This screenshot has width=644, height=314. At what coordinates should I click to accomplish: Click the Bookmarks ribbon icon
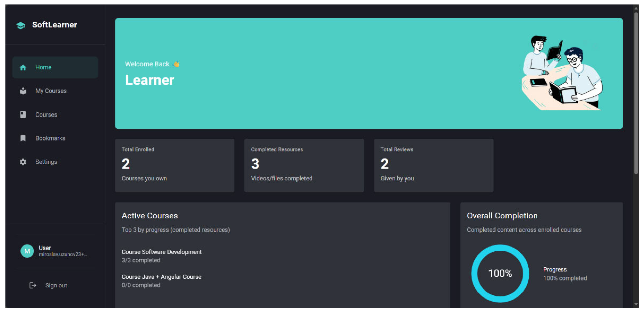point(23,138)
